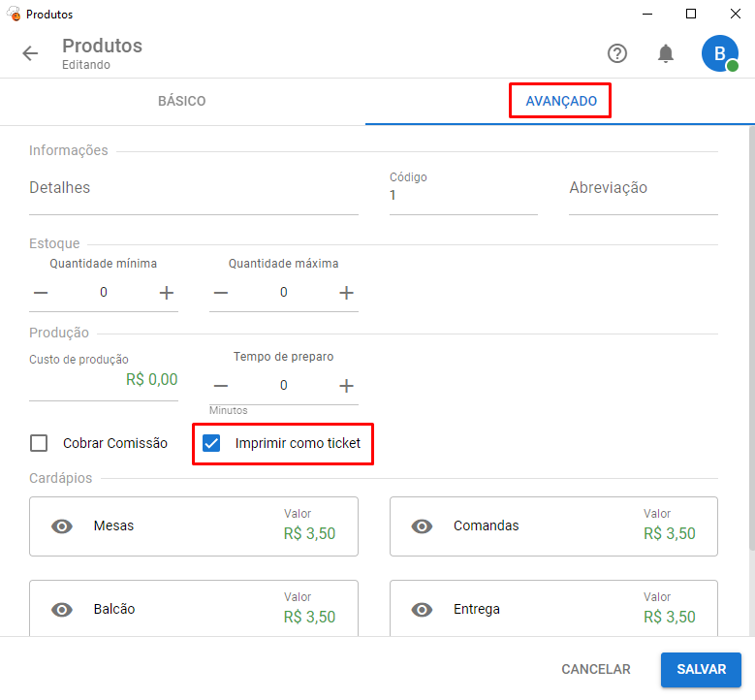755x700 pixels.
Task: Decrease Tempo de preparo minutes
Action: [221, 385]
